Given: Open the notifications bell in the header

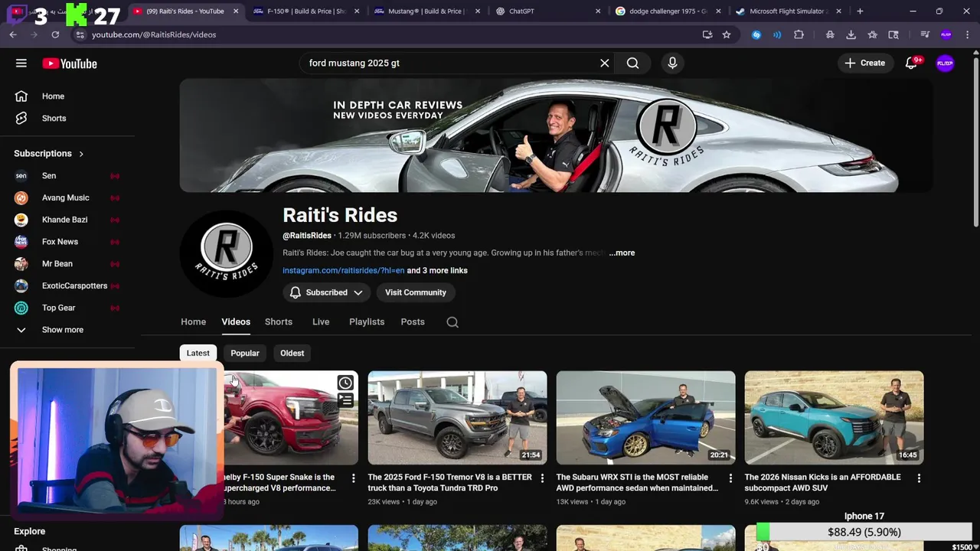Looking at the screenshot, I should 911,64.
